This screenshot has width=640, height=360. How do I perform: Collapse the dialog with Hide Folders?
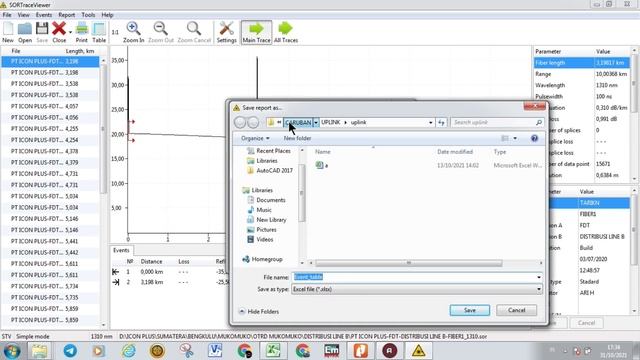click(259, 311)
